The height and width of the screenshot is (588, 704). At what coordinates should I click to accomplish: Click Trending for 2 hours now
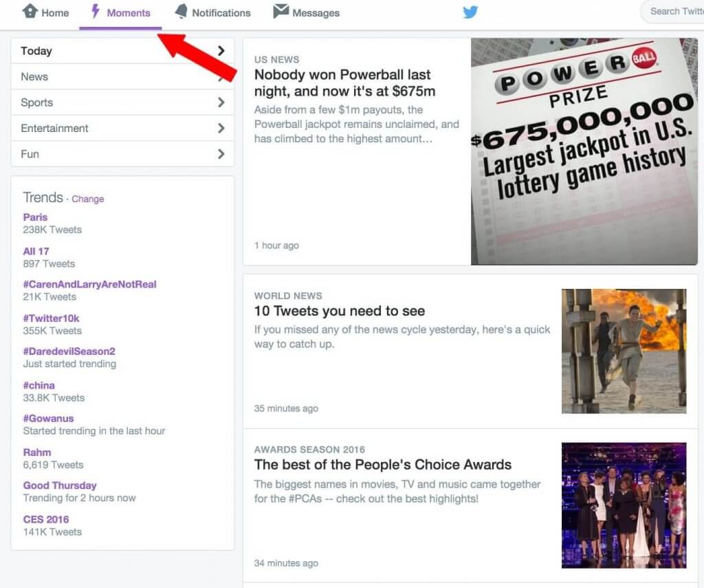(80, 498)
